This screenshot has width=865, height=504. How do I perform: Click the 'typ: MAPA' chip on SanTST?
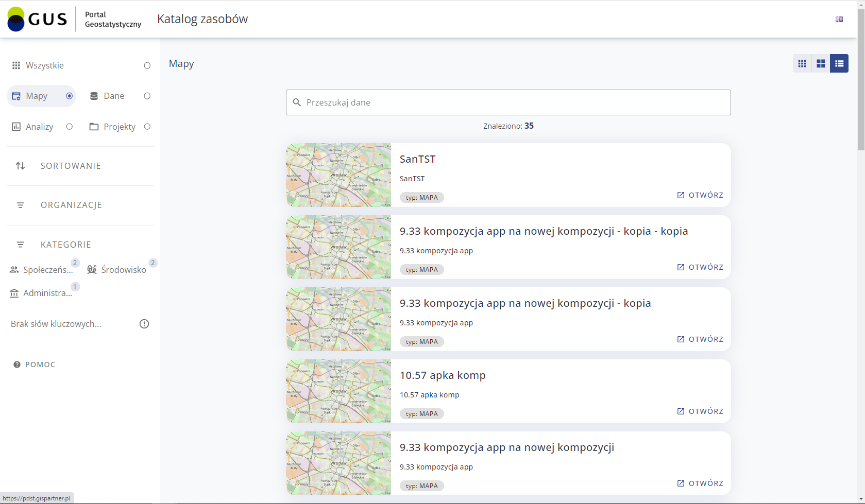[x=422, y=198]
